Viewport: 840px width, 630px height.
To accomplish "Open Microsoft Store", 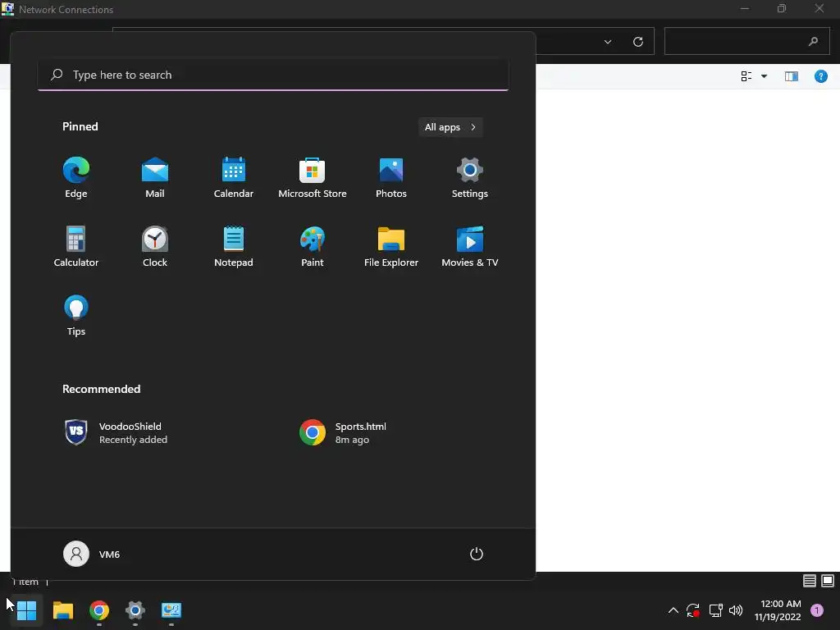I will coord(313,178).
